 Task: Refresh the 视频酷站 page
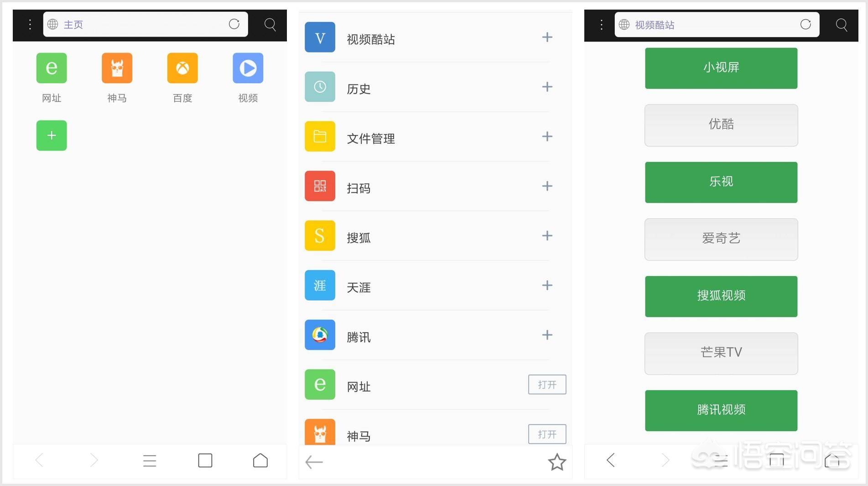click(x=806, y=25)
